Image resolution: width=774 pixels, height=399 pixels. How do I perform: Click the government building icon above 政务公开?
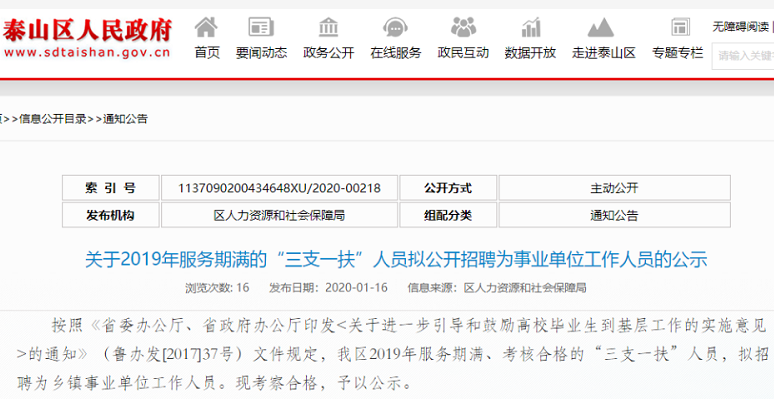tap(328, 27)
